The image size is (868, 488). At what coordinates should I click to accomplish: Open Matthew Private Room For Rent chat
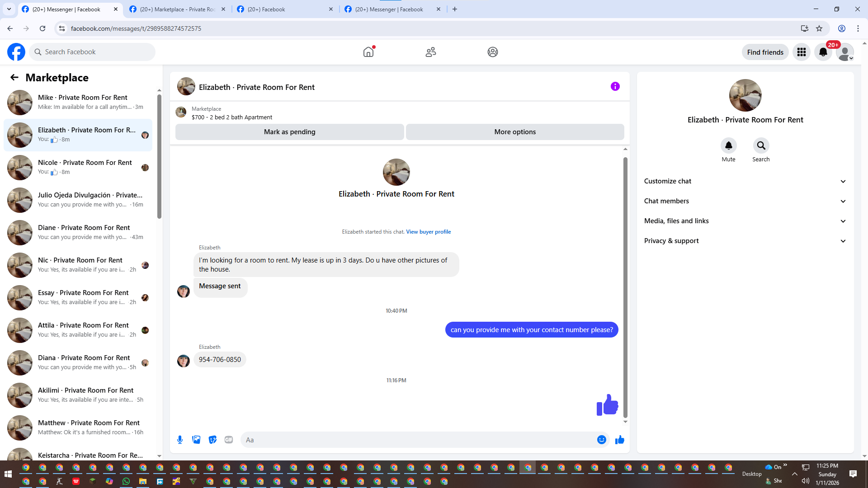click(x=78, y=428)
